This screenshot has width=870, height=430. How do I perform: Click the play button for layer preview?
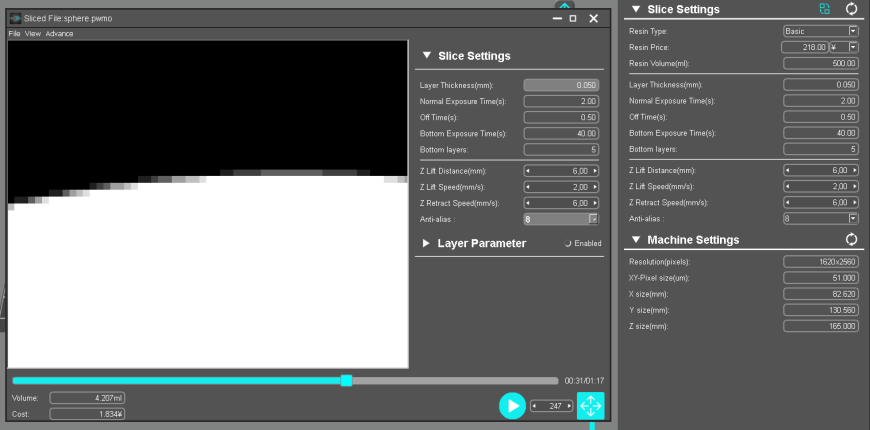click(512, 406)
